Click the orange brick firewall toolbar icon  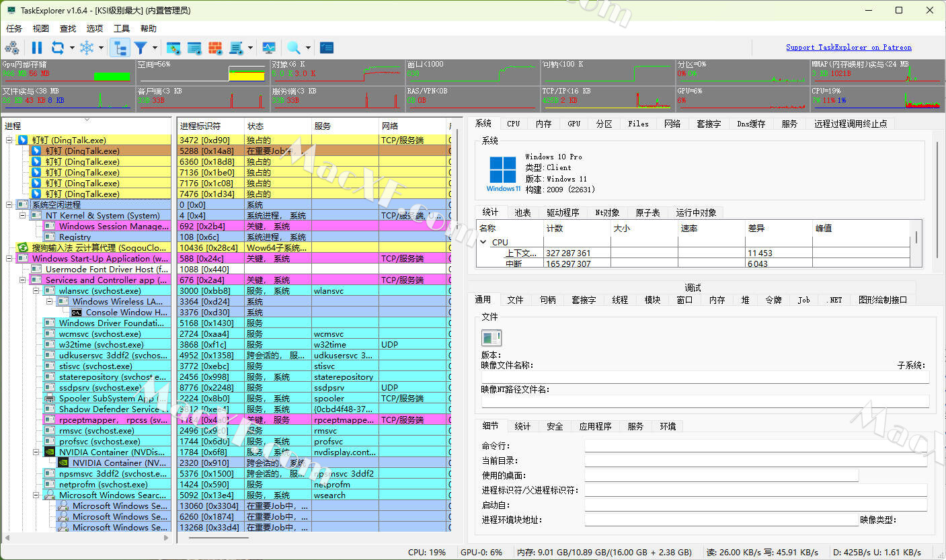pyautogui.click(x=215, y=48)
